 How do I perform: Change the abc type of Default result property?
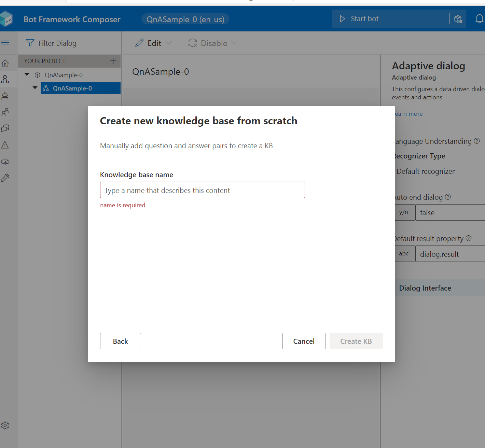(x=405, y=254)
